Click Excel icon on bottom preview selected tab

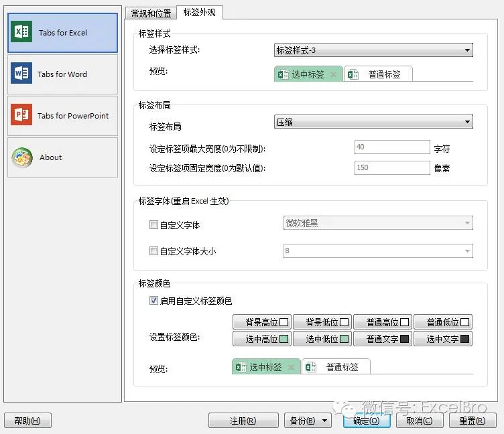[x=241, y=367]
